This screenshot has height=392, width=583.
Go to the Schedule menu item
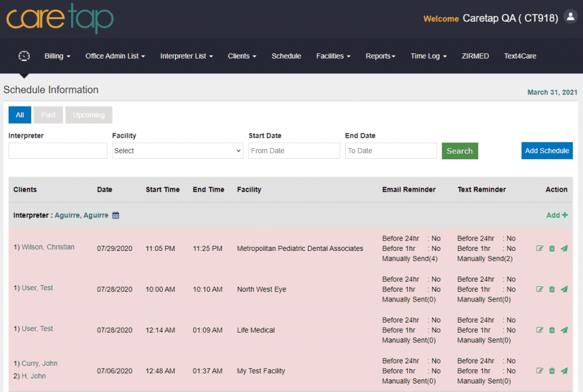(286, 56)
